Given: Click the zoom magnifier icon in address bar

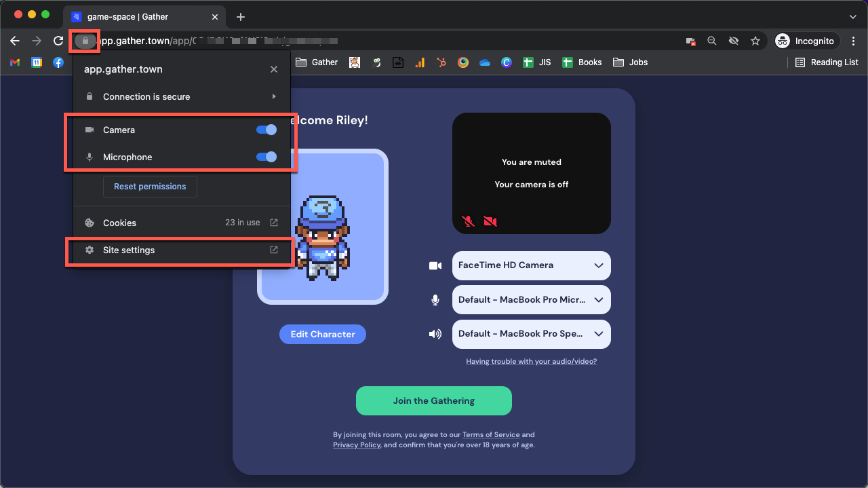Looking at the screenshot, I should (x=712, y=41).
